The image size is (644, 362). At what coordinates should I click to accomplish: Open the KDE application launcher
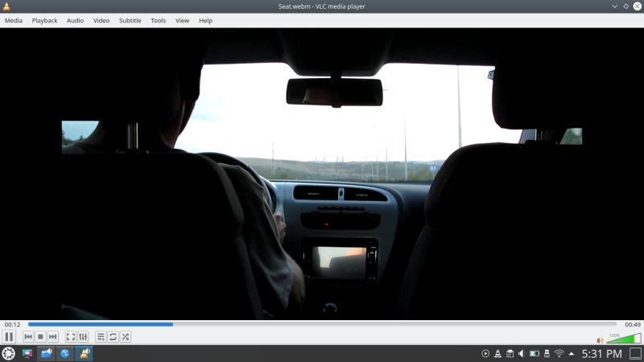click(8, 353)
